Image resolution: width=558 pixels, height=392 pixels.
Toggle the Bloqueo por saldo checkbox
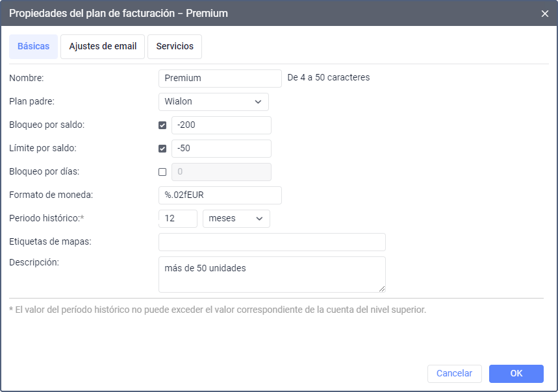click(162, 125)
